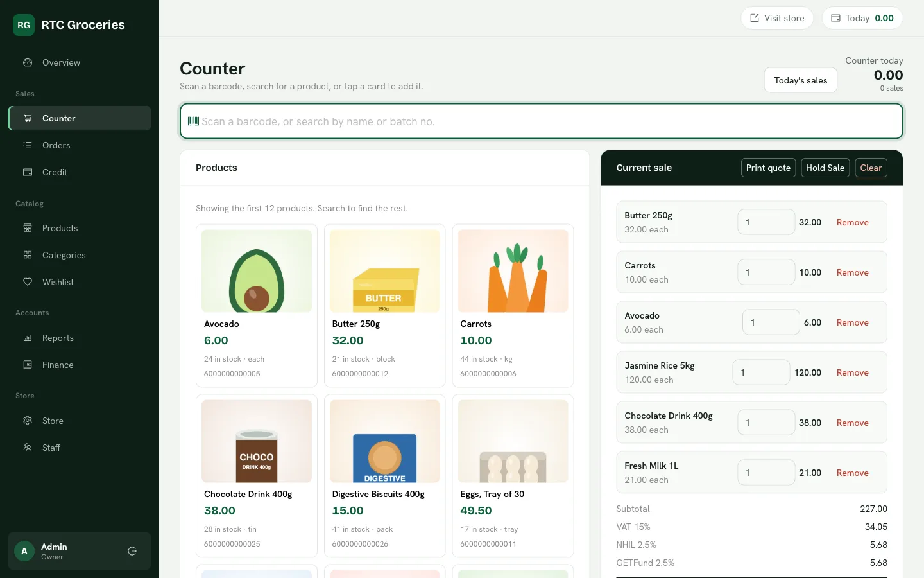Remove Carrots from the sale
Viewport: 924px width, 578px height.
tap(852, 272)
